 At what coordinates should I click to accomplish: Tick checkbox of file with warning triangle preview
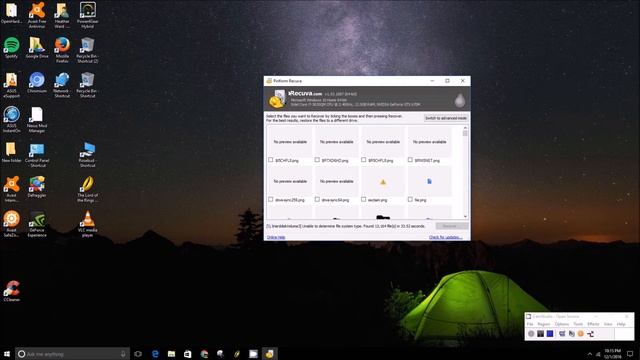(364, 200)
